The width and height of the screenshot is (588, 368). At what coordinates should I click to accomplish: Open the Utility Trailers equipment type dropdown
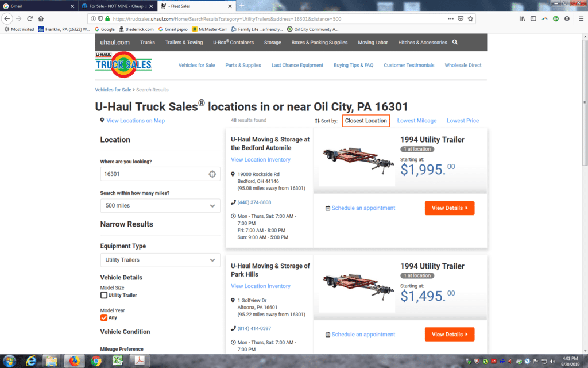tap(160, 260)
